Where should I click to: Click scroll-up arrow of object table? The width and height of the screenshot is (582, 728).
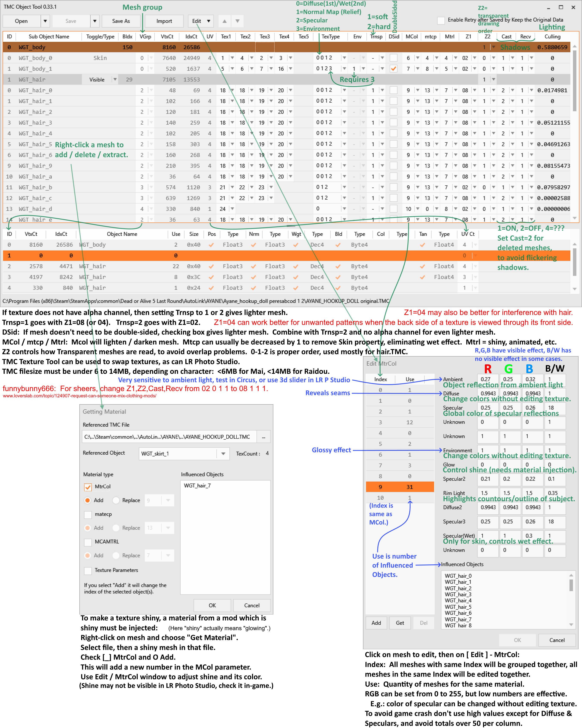(575, 244)
